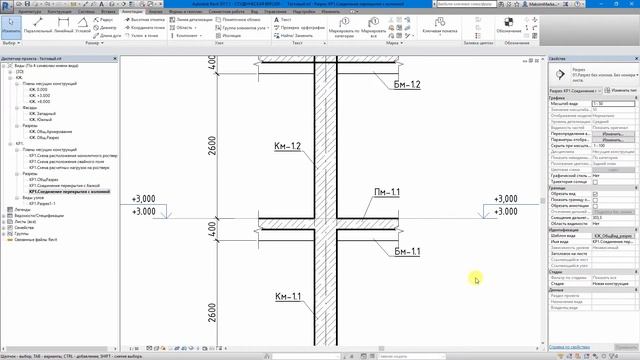640x360 pixels.
Task: Expand the Марка panel dropdown
Action: (x=394, y=43)
